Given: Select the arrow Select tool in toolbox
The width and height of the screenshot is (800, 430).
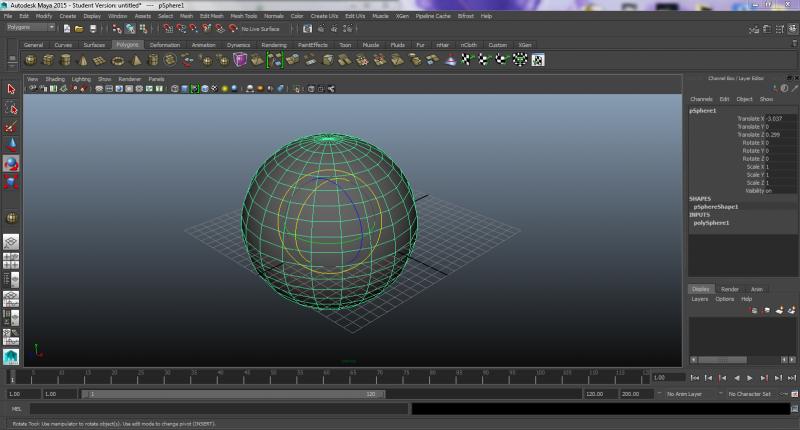Looking at the screenshot, I should coord(11,88).
